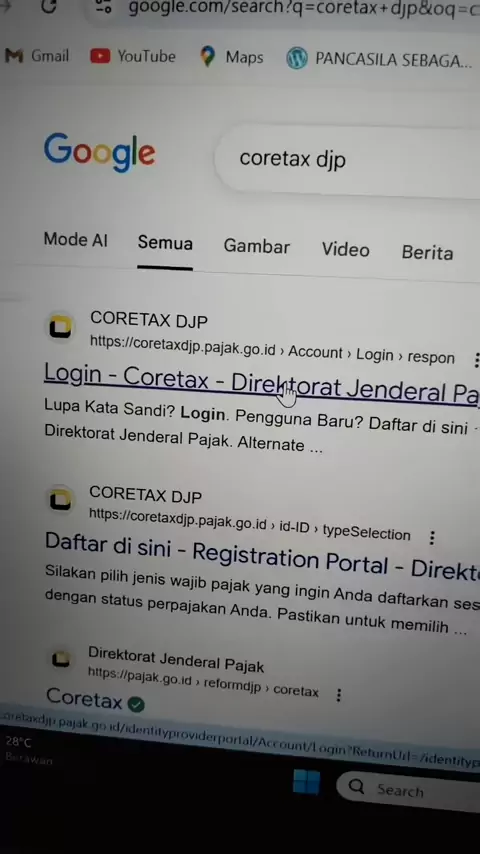Select the Video search tab
The image size is (480, 854).
(345, 249)
